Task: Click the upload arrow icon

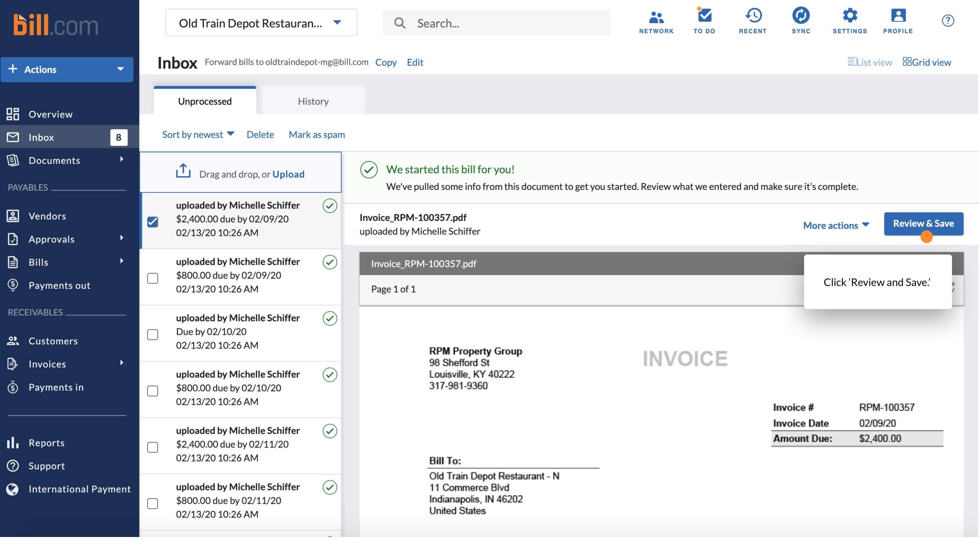Action: click(x=183, y=171)
